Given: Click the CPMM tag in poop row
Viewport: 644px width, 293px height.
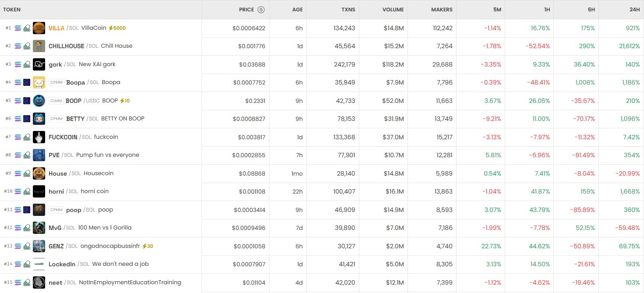Looking at the screenshot, I should (x=57, y=210).
